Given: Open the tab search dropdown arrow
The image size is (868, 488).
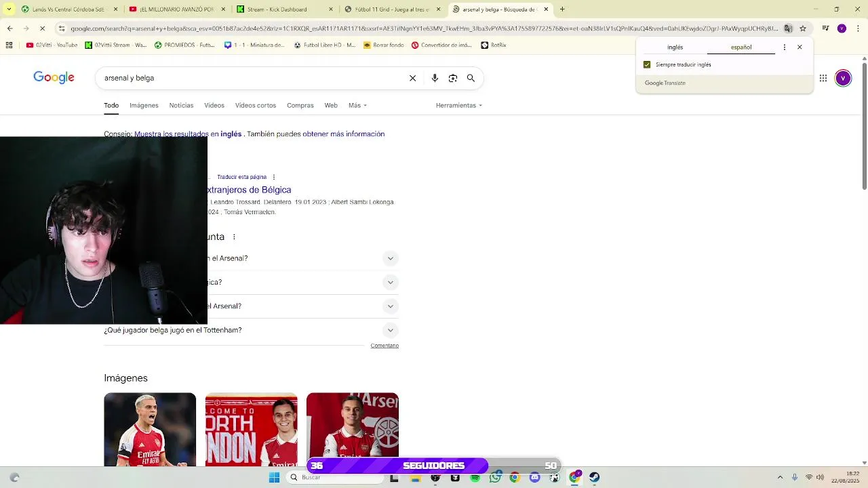Looking at the screenshot, I should 9,9.
